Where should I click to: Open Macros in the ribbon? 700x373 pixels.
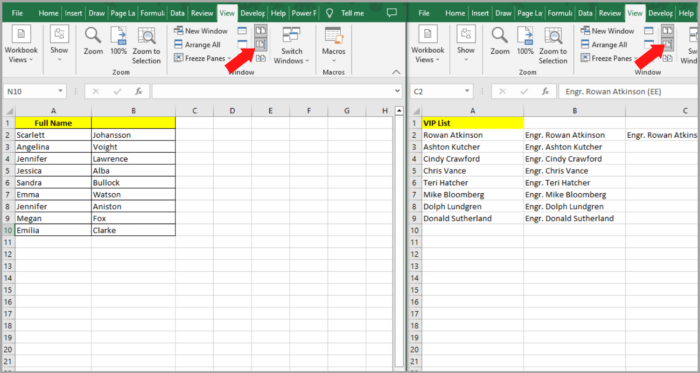pos(334,47)
